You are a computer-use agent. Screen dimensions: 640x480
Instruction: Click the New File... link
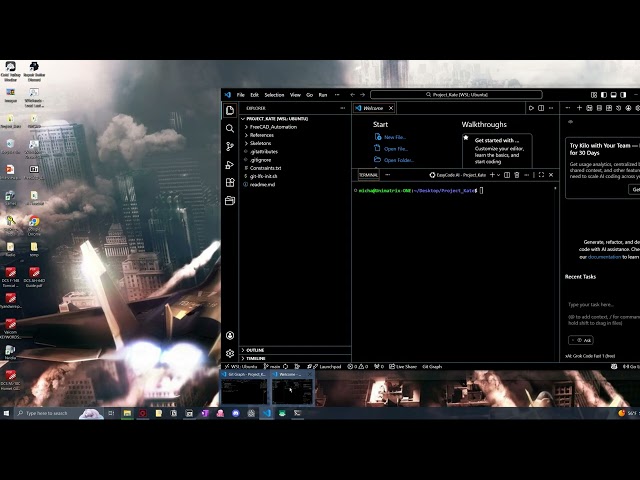pos(394,137)
